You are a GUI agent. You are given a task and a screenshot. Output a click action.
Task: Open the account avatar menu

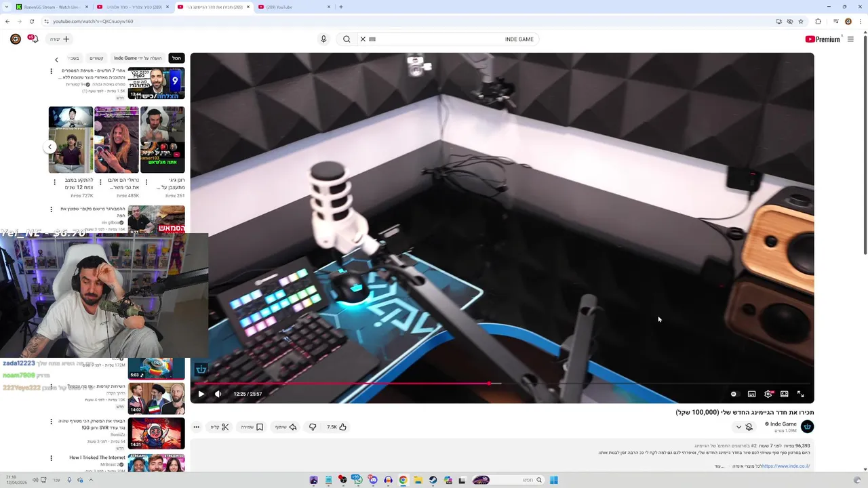pos(15,39)
